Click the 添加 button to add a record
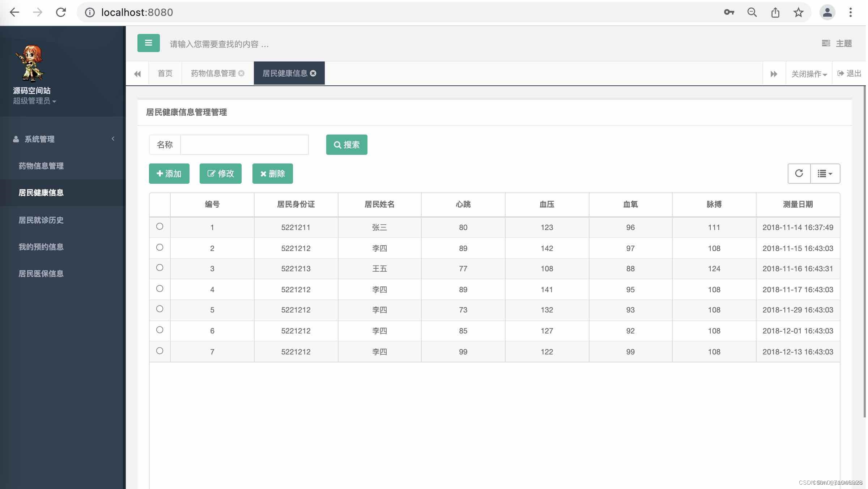Viewport: 868px width, 489px height. point(169,173)
